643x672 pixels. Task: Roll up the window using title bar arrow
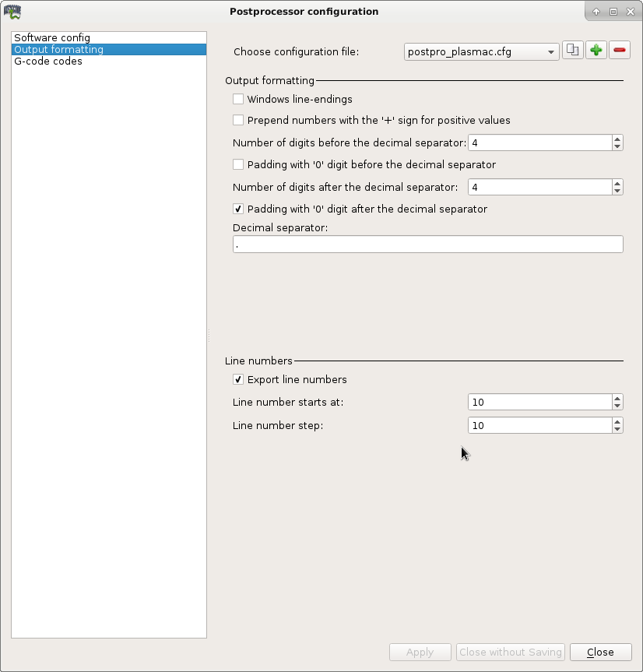596,12
